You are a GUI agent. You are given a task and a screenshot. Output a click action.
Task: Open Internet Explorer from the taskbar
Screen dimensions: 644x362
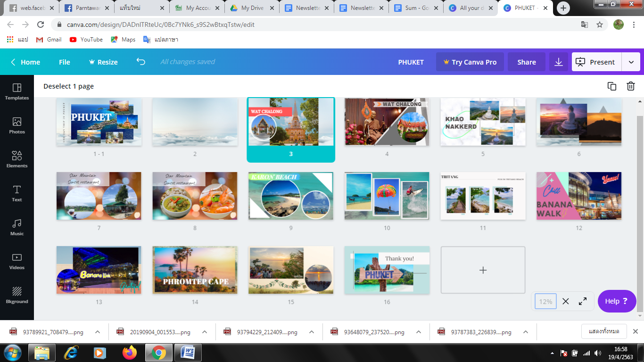coord(71,352)
